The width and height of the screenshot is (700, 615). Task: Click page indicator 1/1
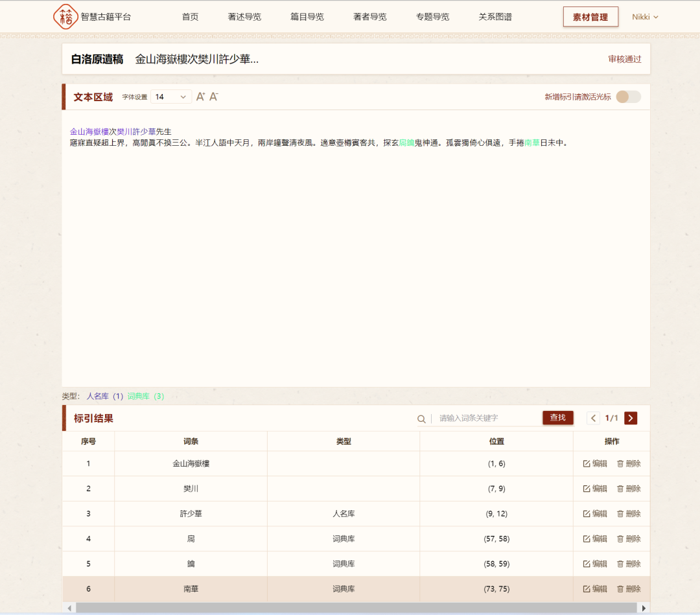pos(612,418)
